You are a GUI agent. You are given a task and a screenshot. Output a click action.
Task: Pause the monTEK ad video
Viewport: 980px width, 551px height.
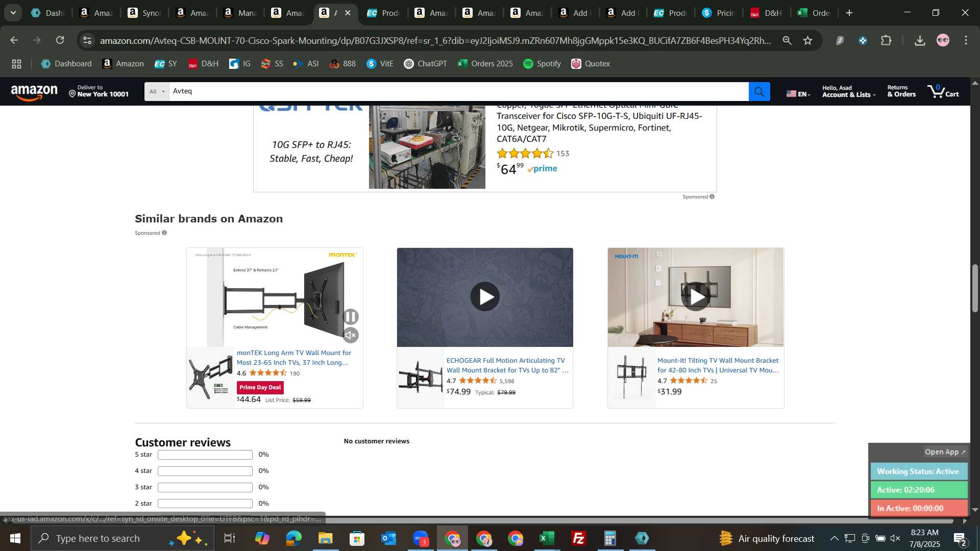pos(351,317)
